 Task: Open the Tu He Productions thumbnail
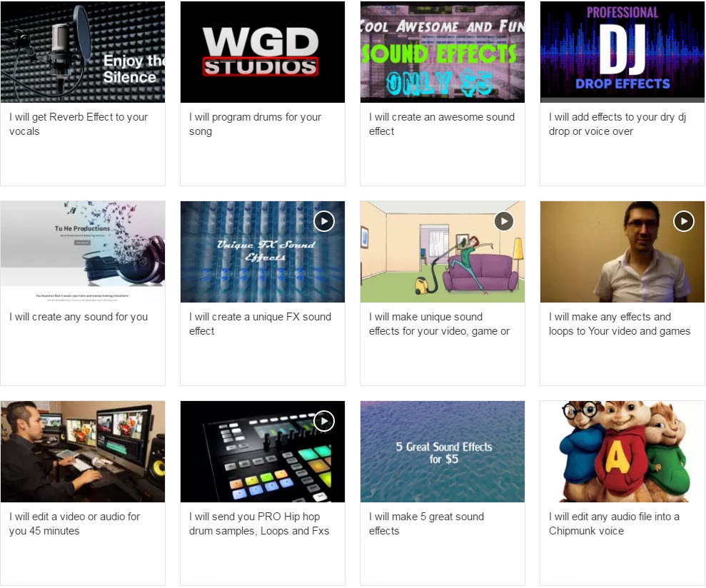82,251
